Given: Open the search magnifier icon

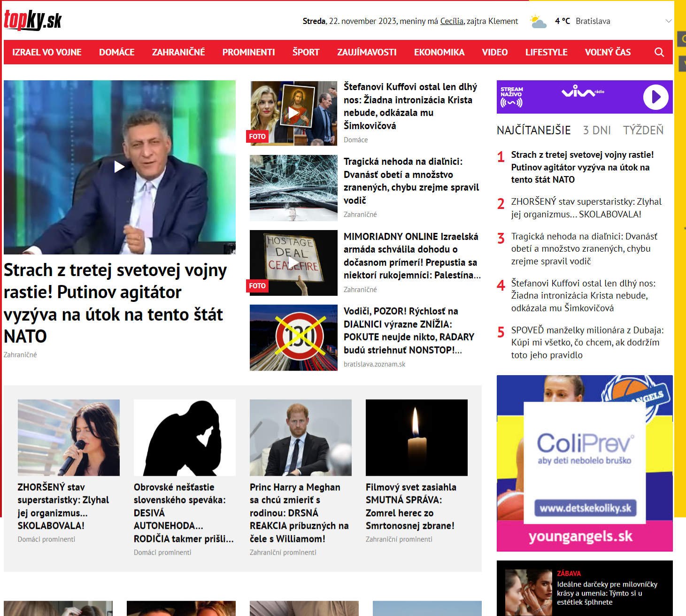Looking at the screenshot, I should pyautogui.click(x=659, y=52).
